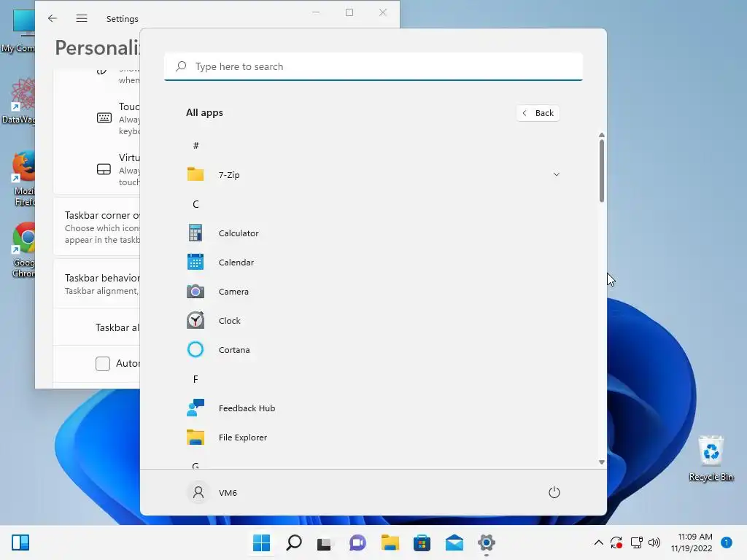Start Cortana from All apps
This screenshot has width=747, height=560.
(373, 350)
